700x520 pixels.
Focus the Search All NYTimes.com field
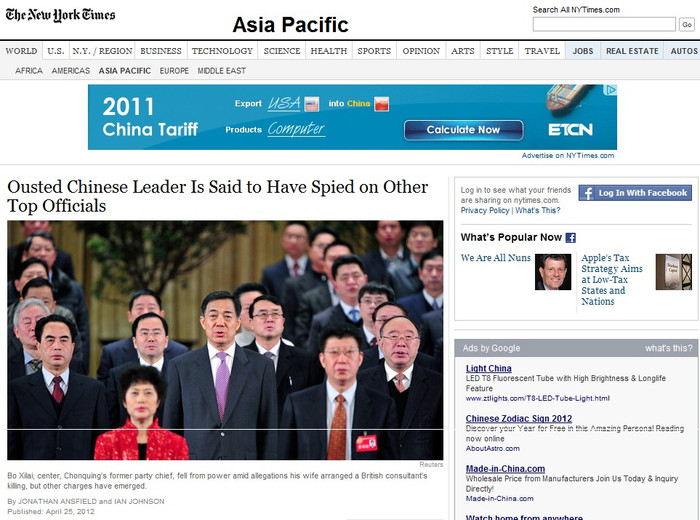(x=604, y=25)
